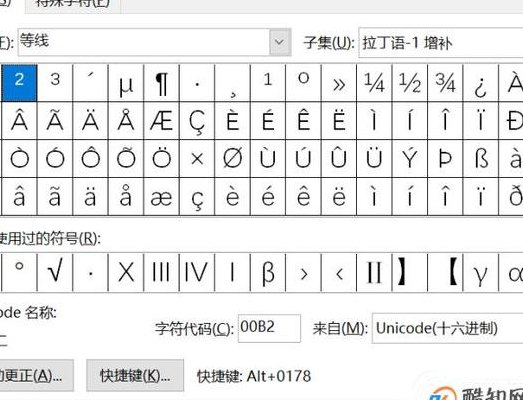
Task: Switch to the 特殊字符 tab
Action: coord(72,4)
